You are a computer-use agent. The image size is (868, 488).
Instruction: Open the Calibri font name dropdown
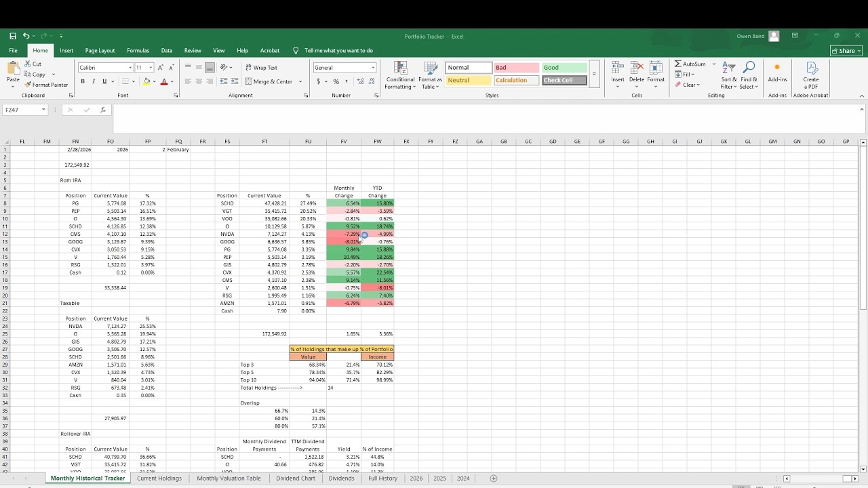pos(130,68)
